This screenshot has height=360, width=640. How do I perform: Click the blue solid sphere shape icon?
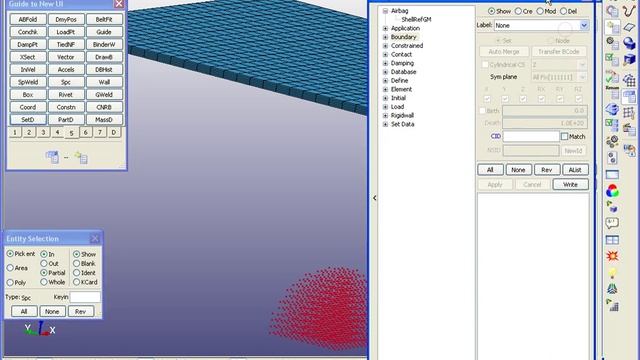click(x=629, y=43)
